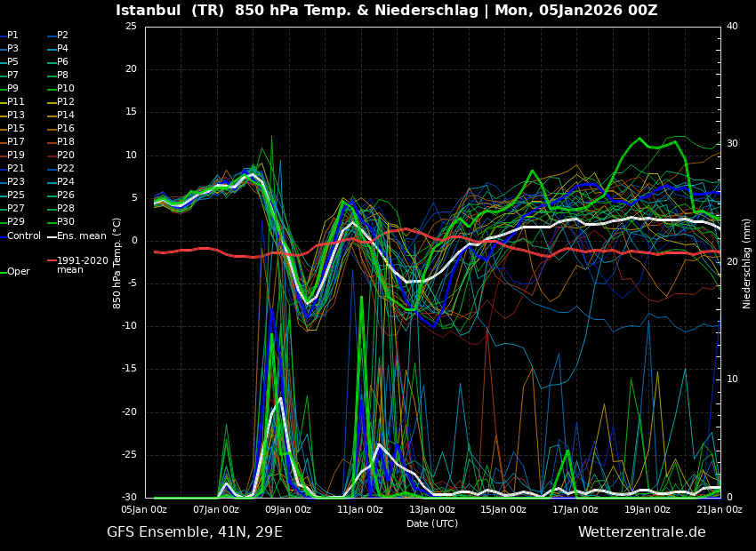Click the P17 legend entry
Image resolution: width=756 pixels, height=551 pixels.
15,141
